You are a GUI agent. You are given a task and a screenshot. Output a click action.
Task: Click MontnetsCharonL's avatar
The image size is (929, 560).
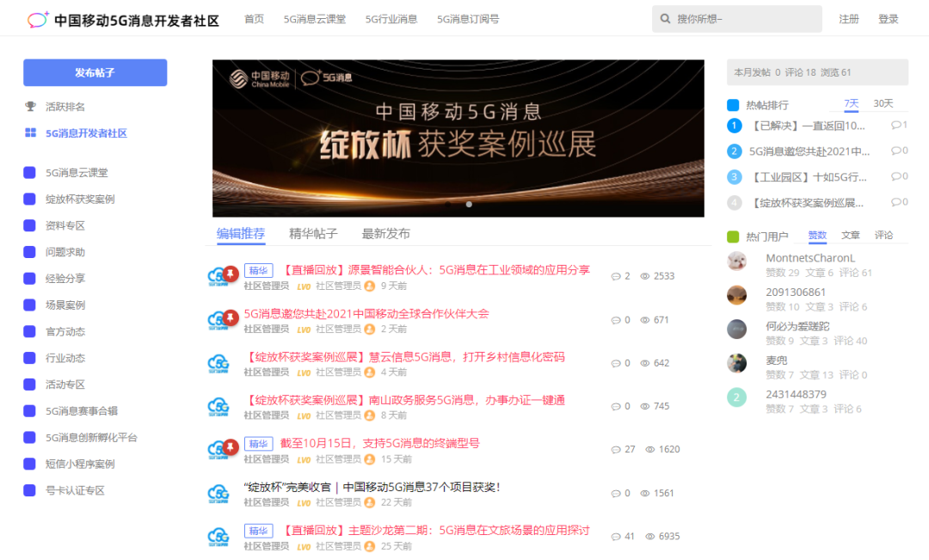(736, 262)
